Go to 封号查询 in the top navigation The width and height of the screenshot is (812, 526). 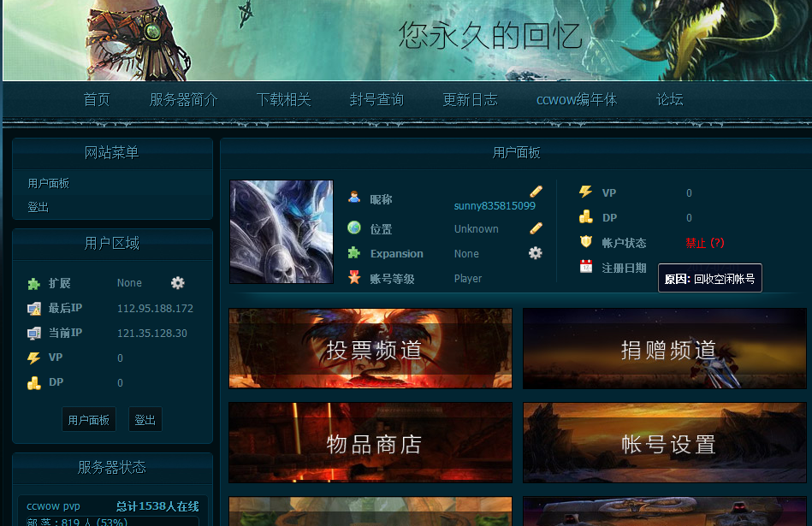pos(376,99)
